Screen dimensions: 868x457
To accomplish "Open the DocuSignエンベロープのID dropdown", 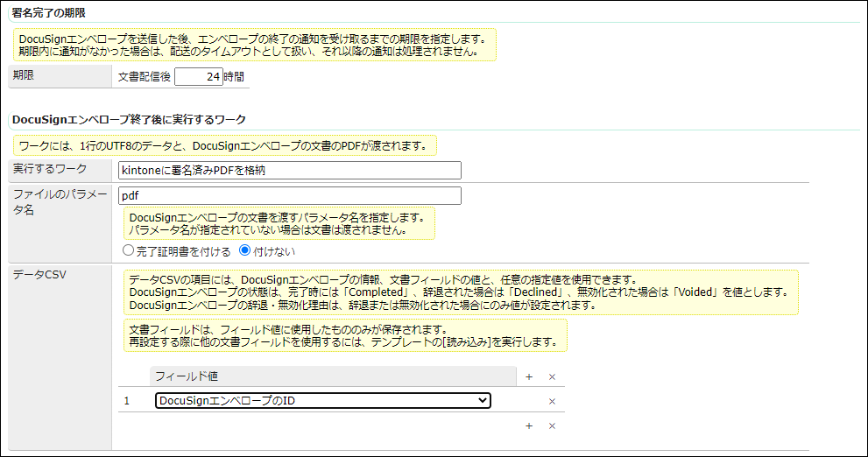I will pos(322,401).
